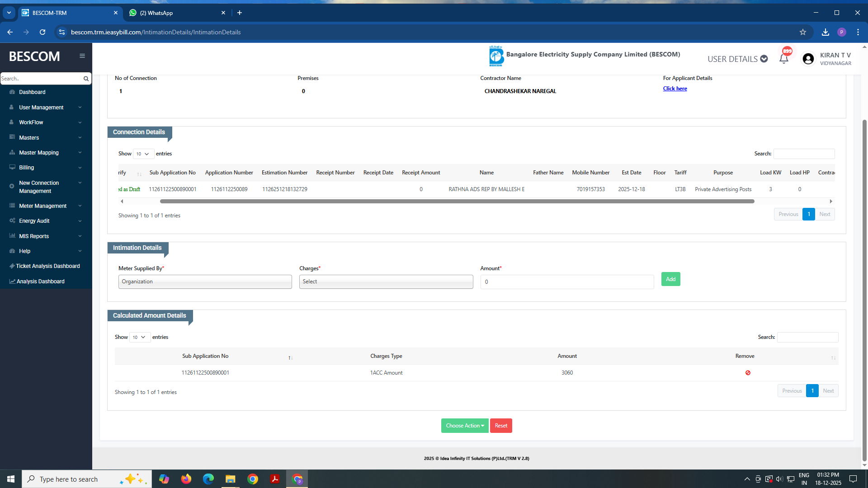Screen dimensions: 868x488
Task: Open the user profile avatar icon
Action: (x=808, y=59)
